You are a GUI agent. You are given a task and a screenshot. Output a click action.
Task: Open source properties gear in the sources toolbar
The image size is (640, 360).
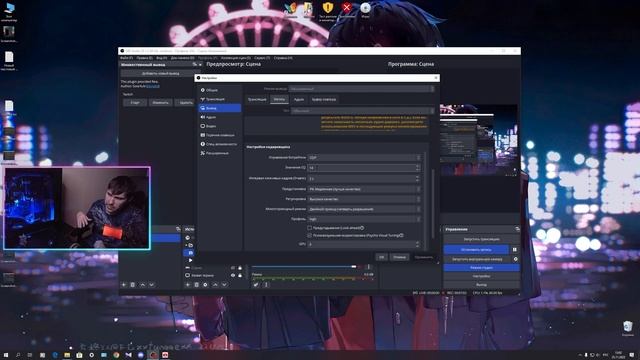coord(205,285)
